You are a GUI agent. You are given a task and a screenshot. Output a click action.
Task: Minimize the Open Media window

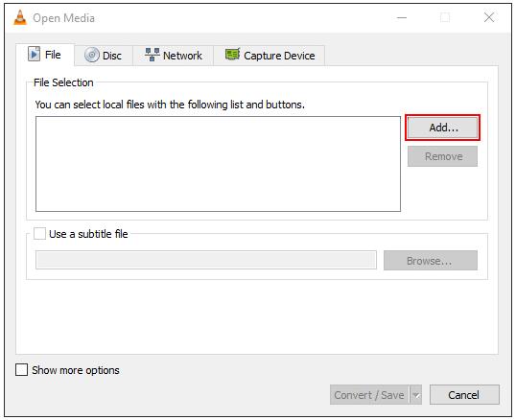(x=402, y=18)
